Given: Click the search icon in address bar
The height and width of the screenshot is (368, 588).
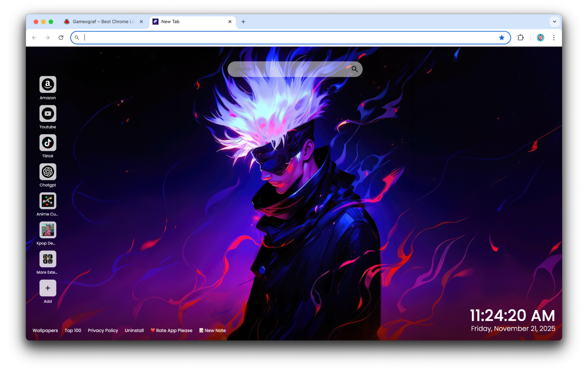Looking at the screenshot, I should click(77, 38).
